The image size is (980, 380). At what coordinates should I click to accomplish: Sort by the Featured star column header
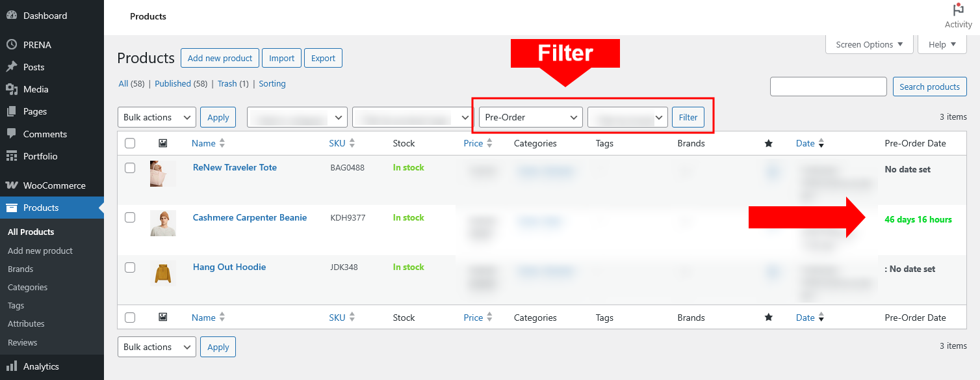coord(769,143)
